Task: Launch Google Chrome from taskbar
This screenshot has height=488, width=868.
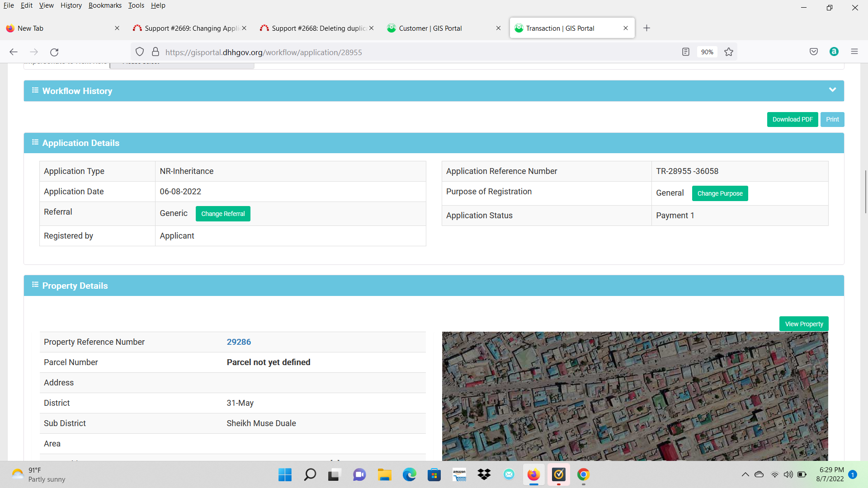Action: pyautogui.click(x=583, y=474)
